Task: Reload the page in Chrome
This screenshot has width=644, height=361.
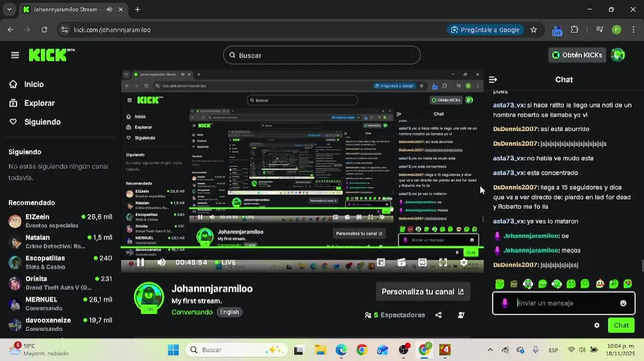Action: pos(44,30)
